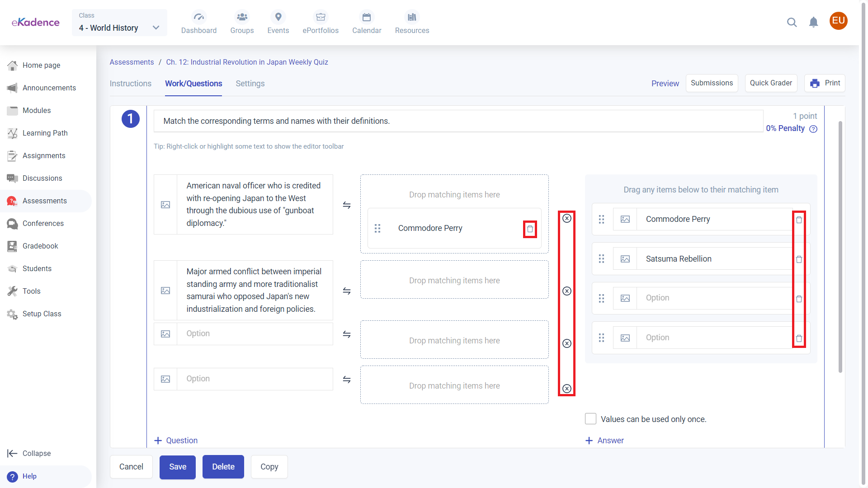This screenshot has width=868, height=488.
Task: Click image icon beside Commodore Perry answer
Action: point(625,219)
